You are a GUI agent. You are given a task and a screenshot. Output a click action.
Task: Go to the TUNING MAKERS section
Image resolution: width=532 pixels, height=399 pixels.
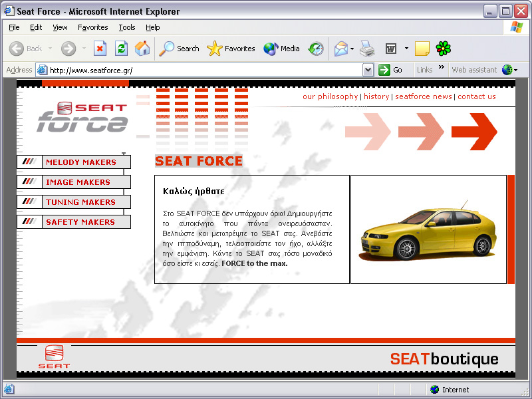click(x=74, y=202)
